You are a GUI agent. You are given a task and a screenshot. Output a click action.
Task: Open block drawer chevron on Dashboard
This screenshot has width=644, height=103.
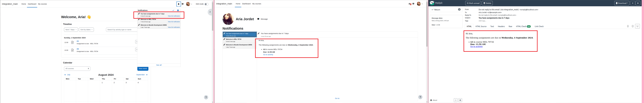[x=210, y=12]
